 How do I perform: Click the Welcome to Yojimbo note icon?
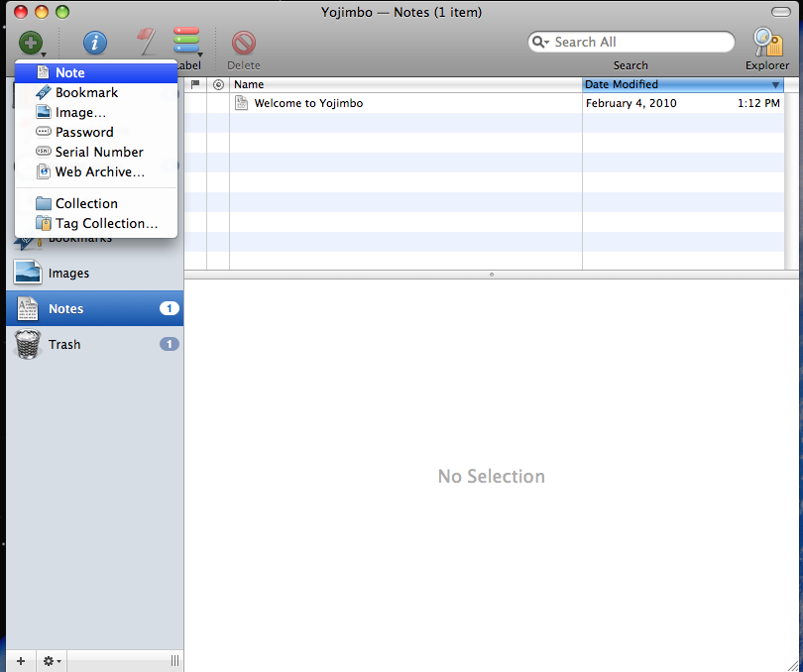pyautogui.click(x=241, y=103)
